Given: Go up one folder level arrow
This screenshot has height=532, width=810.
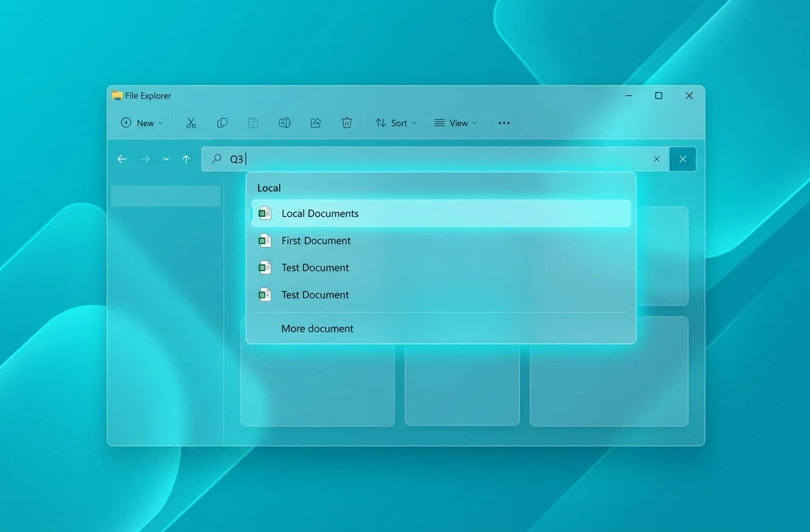Looking at the screenshot, I should (186, 159).
